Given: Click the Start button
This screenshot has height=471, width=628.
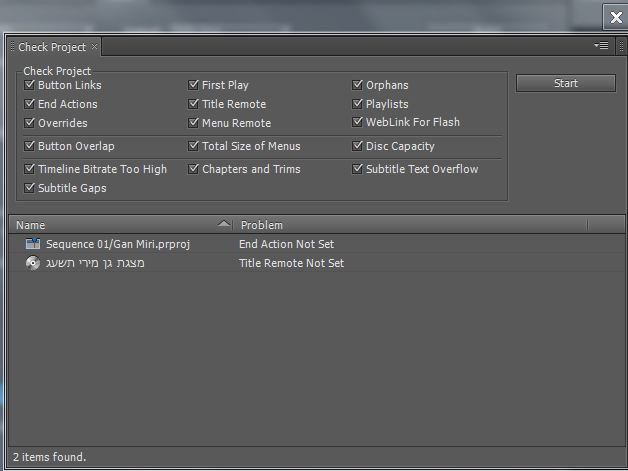Looking at the screenshot, I should (x=566, y=83).
